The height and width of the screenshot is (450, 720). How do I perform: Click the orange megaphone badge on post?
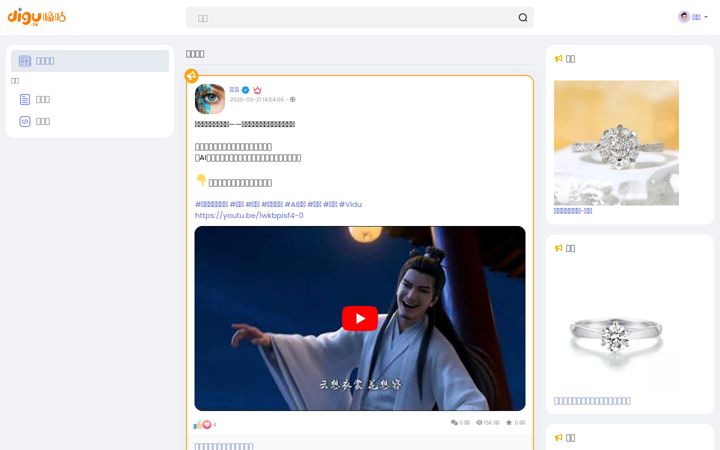coord(191,76)
